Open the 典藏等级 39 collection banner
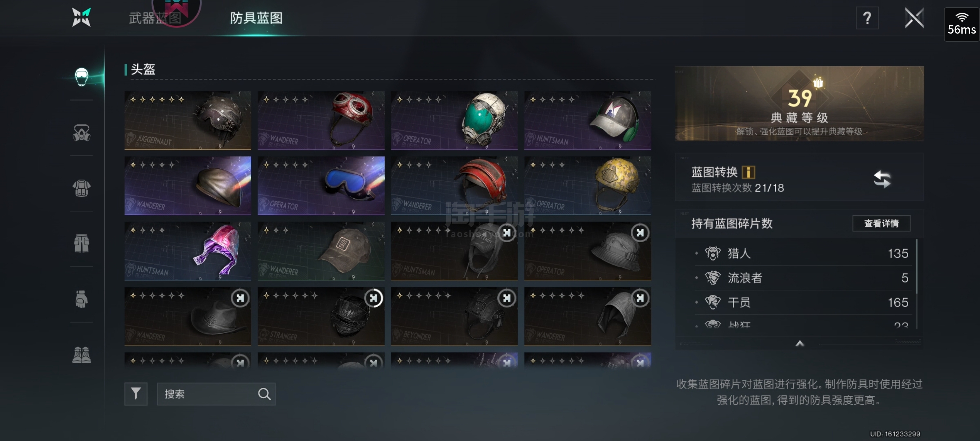Screen dimensions: 980x441 click(799, 104)
